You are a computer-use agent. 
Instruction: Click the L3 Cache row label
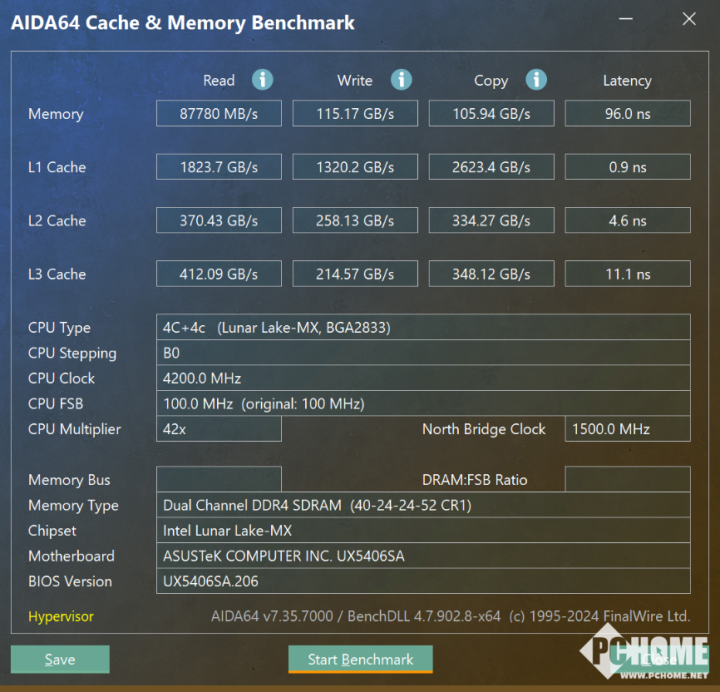pos(57,274)
